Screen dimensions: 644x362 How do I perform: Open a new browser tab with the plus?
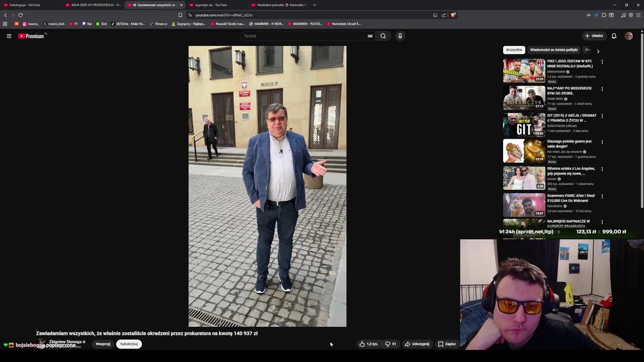(x=314, y=5)
